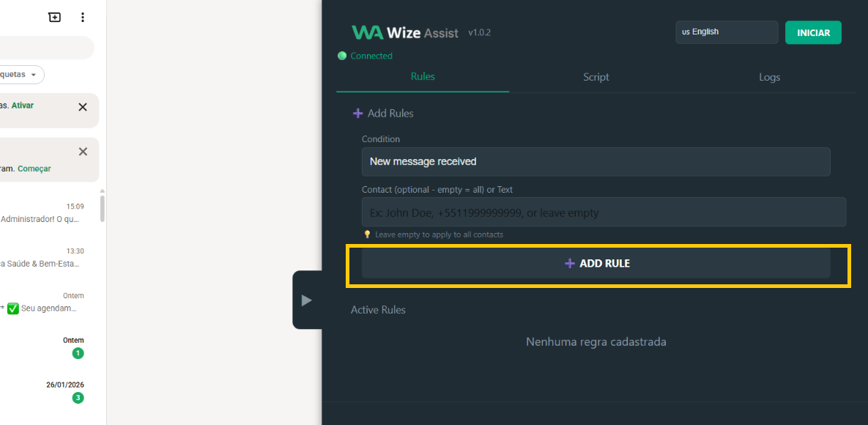Viewport: 868px width, 425px height.
Task: Click the panel collapse arrow on the dark sidebar
Action: (x=308, y=300)
